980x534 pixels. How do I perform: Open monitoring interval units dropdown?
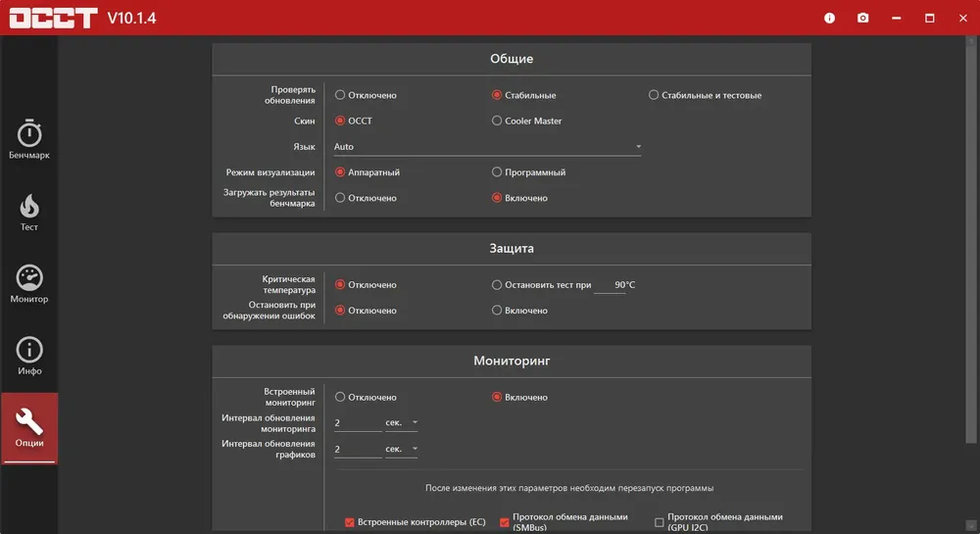click(x=401, y=423)
